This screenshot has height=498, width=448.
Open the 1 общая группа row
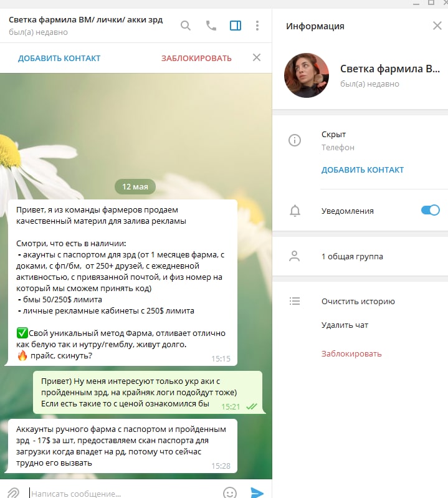click(360, 256)
